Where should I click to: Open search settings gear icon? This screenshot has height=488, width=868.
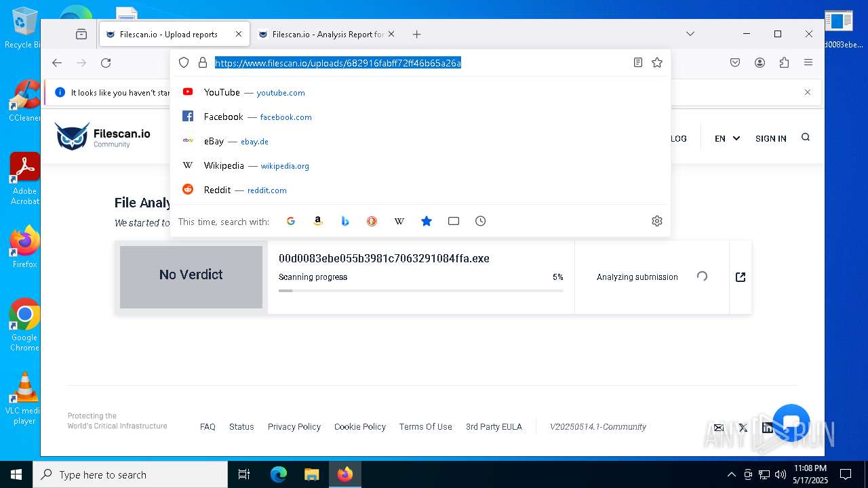pos(657,221)
